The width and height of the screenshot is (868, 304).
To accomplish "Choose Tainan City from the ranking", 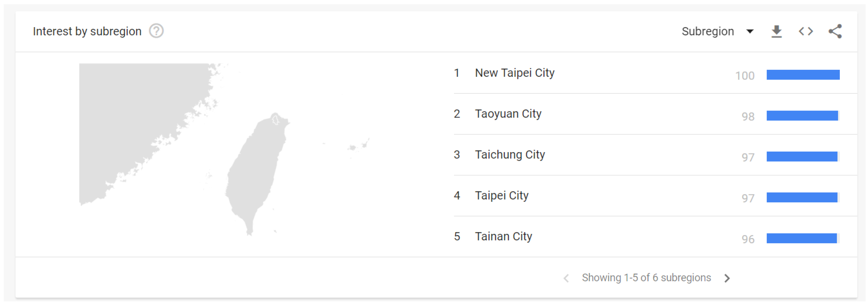I will tap(503, 236).
